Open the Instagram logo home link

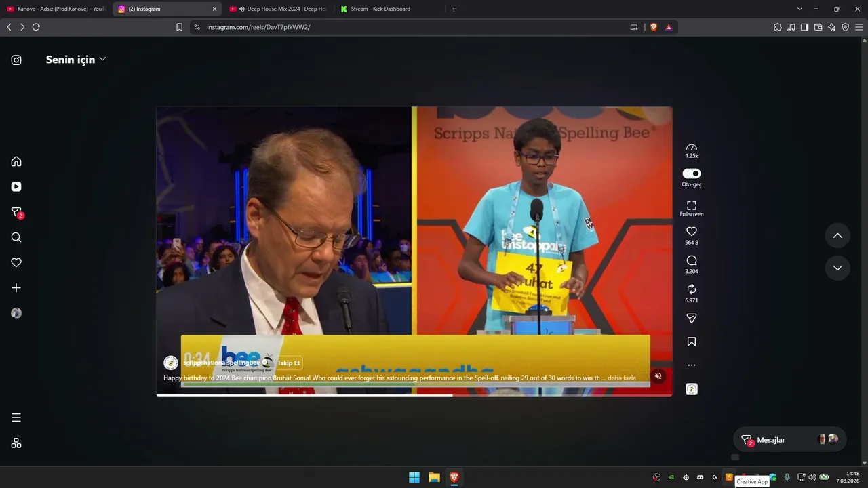pyautogui.click(x=16, y=60)
